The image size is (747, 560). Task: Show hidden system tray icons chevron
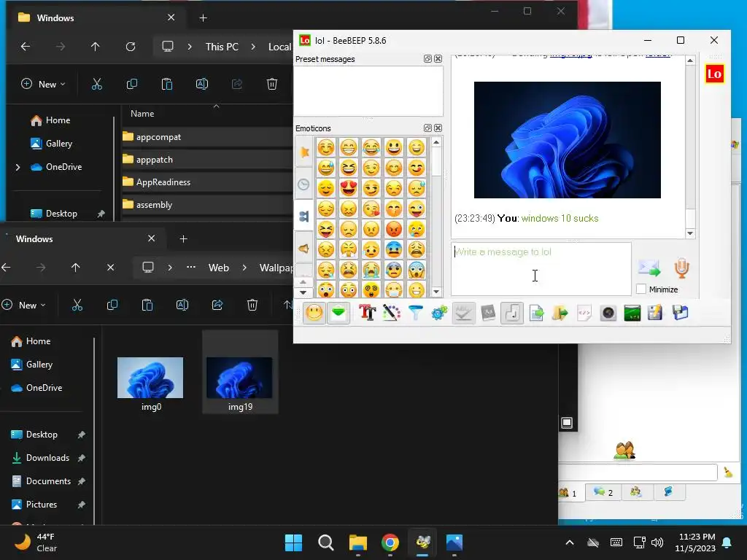click(569, 542)
